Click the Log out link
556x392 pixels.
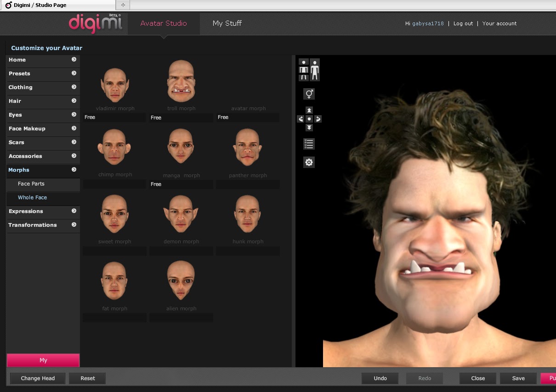[x=463, y=23]
